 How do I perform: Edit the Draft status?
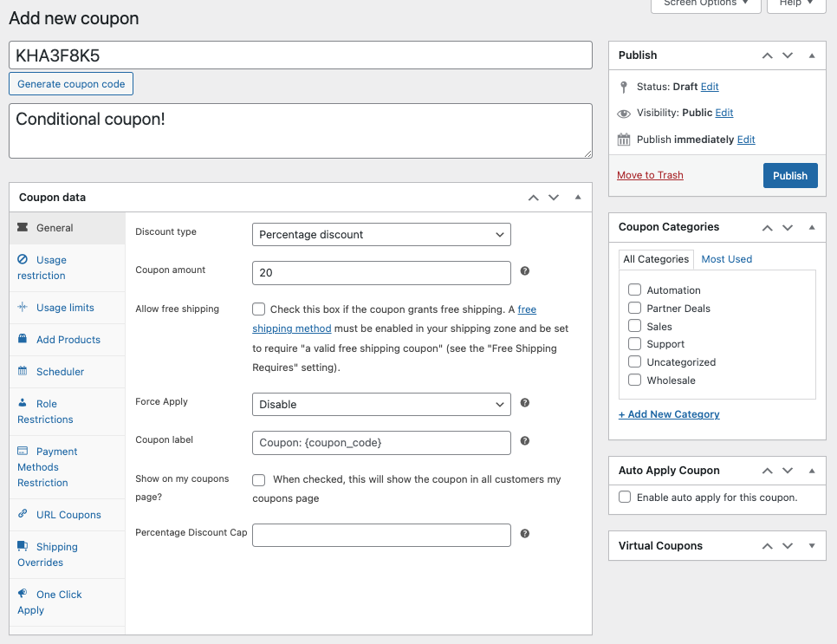tap(710, 87)
